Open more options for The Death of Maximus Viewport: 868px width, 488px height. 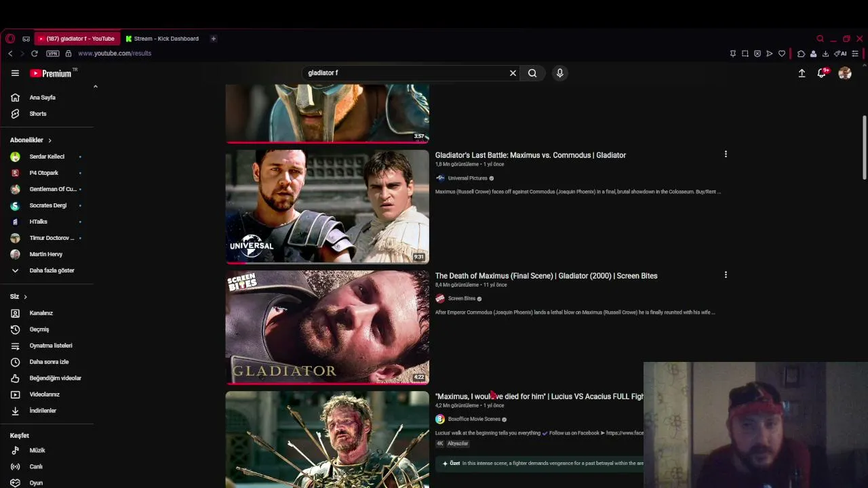pos(726,275)
